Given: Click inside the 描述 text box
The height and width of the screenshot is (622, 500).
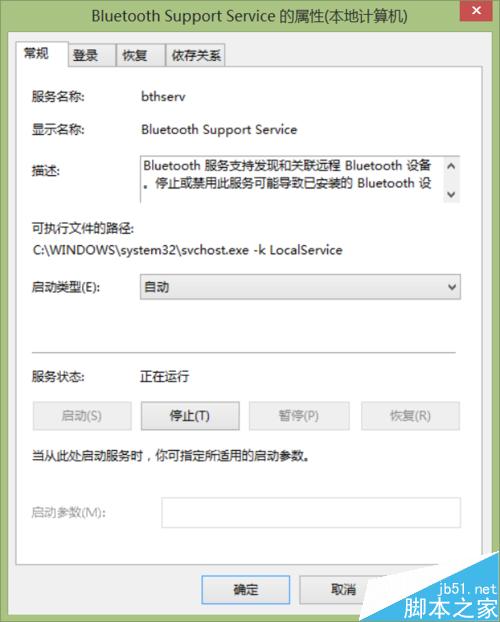Looking at the screenshot, I should click(292, 179).
